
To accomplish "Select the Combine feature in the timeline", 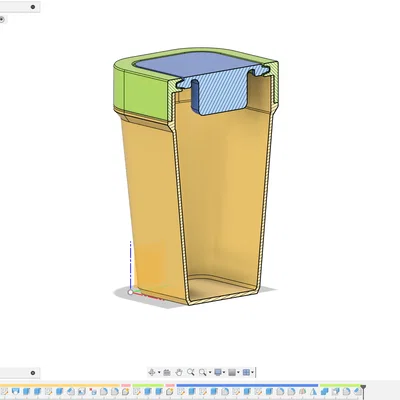I will (x=324, y=391).
